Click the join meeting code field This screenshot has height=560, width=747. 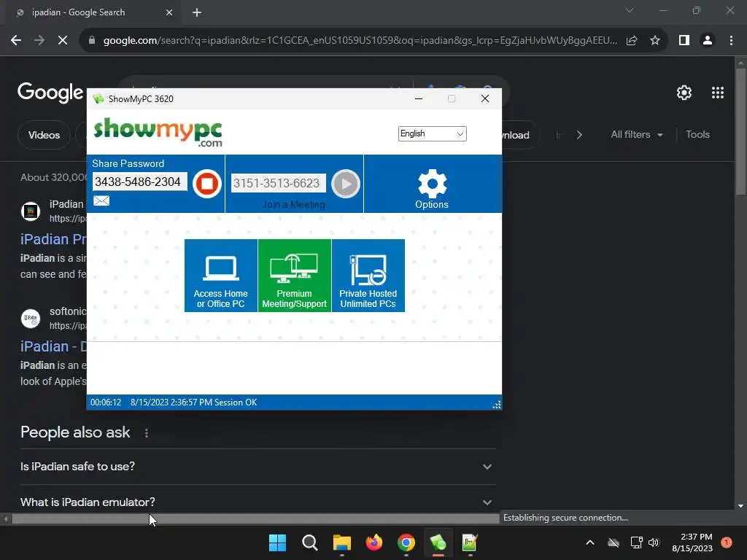[278, 183]
